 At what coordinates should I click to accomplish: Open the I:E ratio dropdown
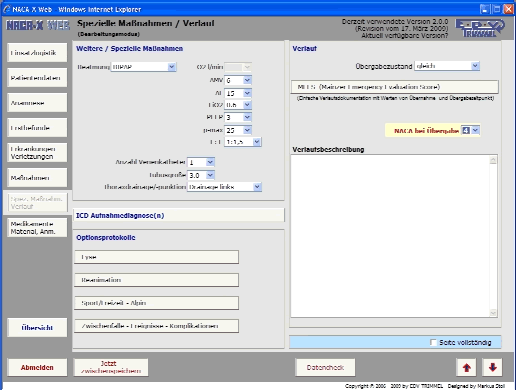click(x=243, y=142)
